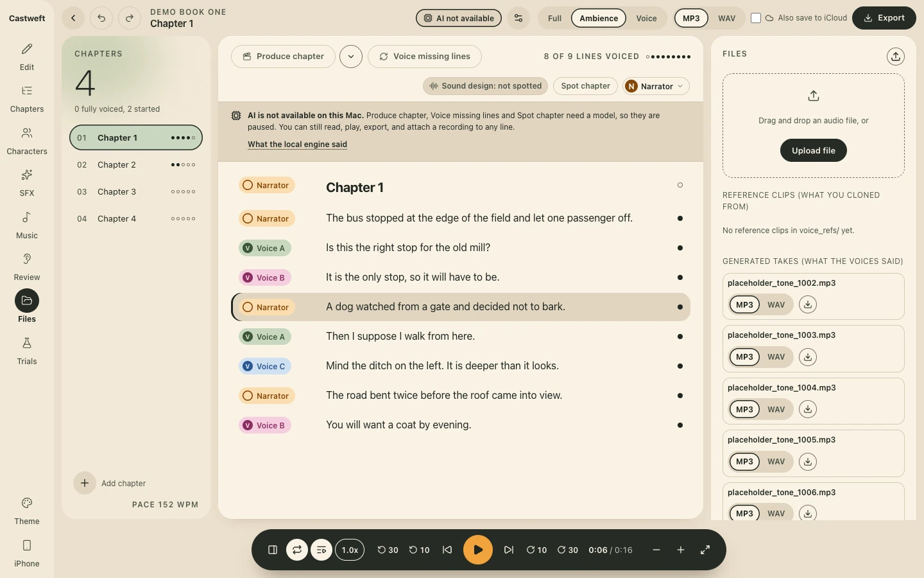Select line "You will want a coat by evening."

pyautogui.click(x=461, y=425)
